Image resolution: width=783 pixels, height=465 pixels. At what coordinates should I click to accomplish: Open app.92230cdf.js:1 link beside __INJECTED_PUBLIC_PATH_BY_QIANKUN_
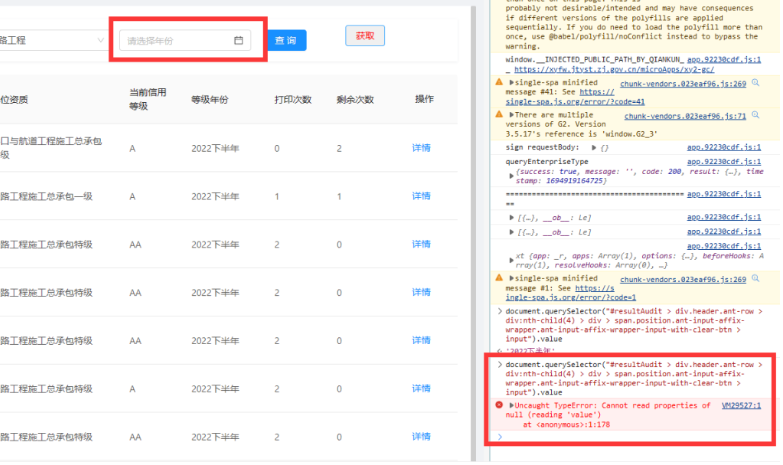tap(724, 59)
